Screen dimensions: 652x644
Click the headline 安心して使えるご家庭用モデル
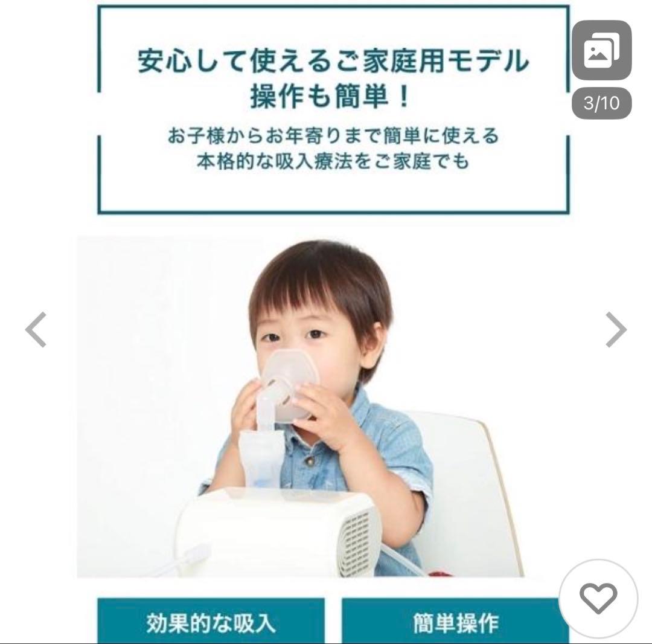(333, 61)
